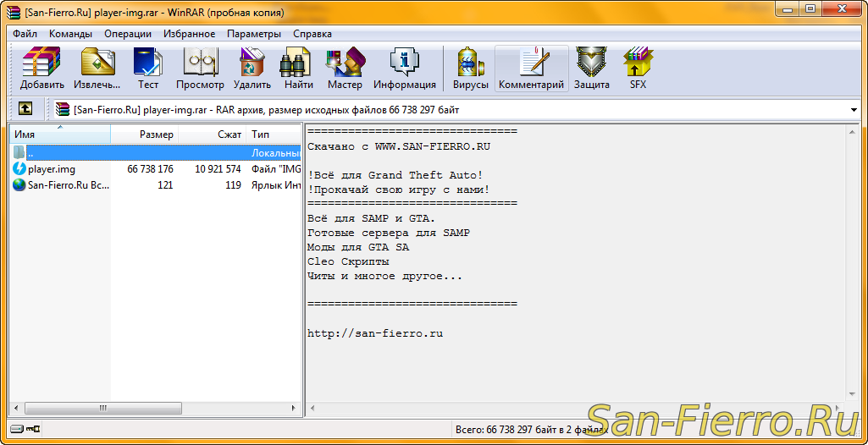Run the Тест (Test) archive tool
This screenshot has height=445, width=868.
[x=148, y=68]
